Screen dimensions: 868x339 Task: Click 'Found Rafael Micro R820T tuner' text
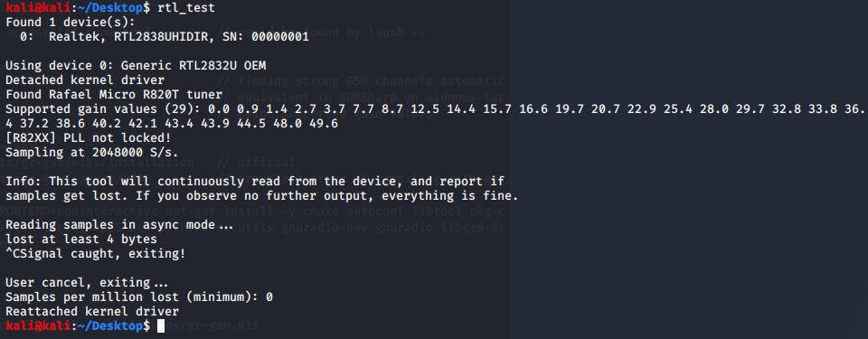(x=114, y=95)
